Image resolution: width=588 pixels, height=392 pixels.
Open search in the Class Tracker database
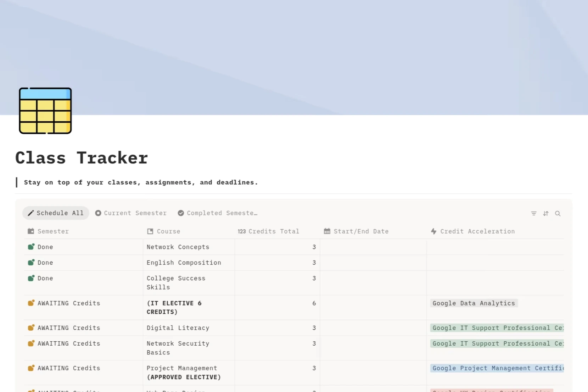pos(558,213)
